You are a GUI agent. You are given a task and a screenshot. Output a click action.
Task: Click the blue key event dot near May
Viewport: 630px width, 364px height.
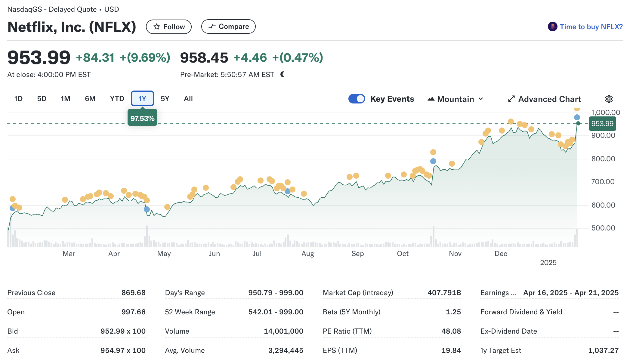click(x=147, y=209)
